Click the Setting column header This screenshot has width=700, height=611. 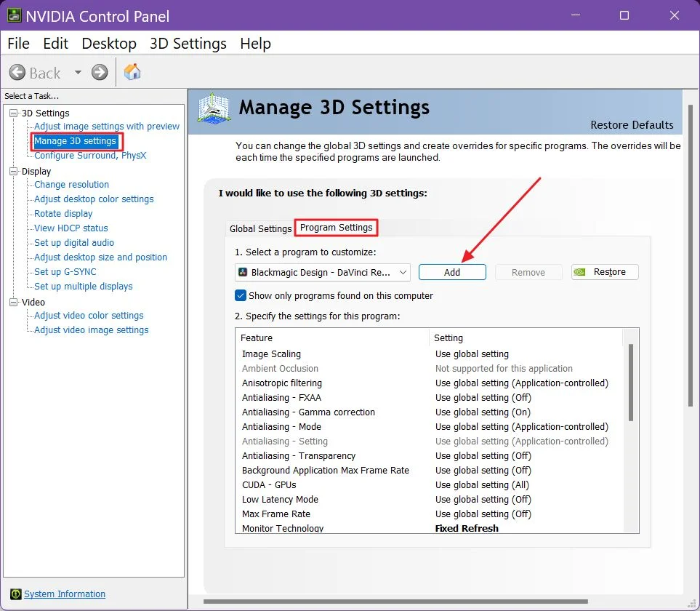coord(526,338)
